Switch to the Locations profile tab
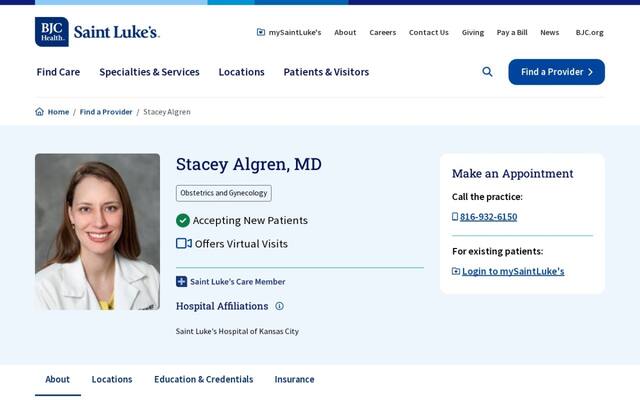The height and width of the screenshot is (400, 640). click(112, 379)
